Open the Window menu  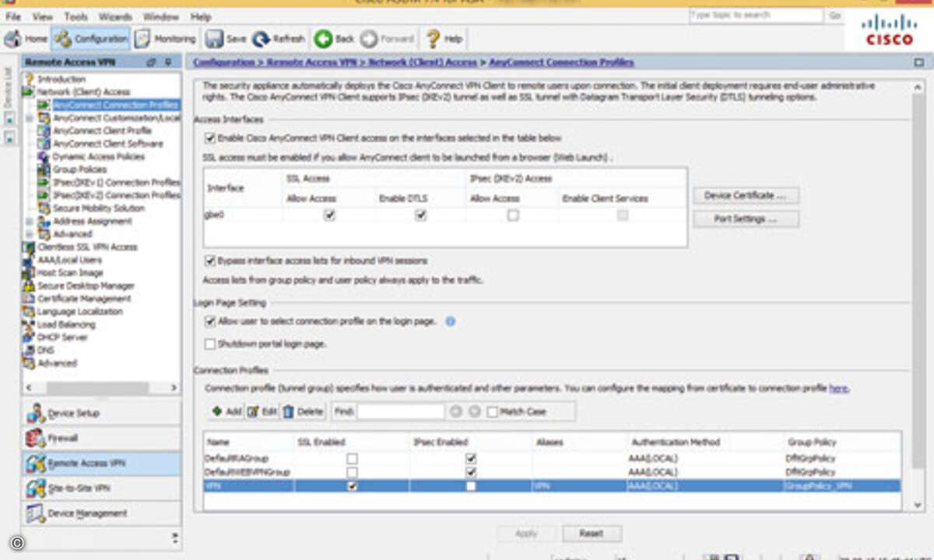click(162, 16)
